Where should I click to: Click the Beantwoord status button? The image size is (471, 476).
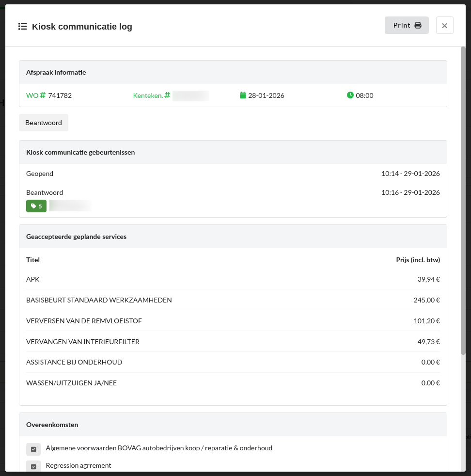pyautogui.click(x=44, y=123)
